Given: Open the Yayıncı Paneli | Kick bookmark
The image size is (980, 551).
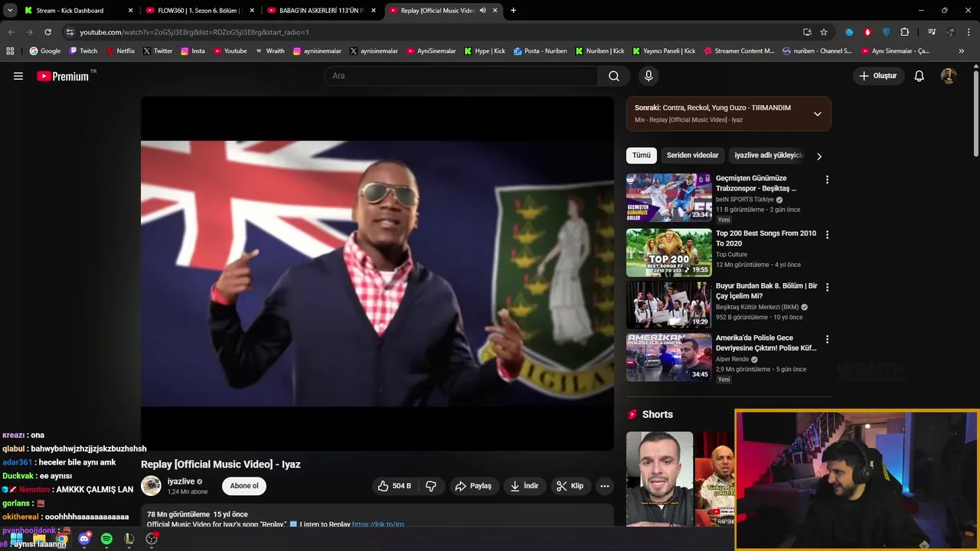Looking at the screenshot, I should click(664, 51).
